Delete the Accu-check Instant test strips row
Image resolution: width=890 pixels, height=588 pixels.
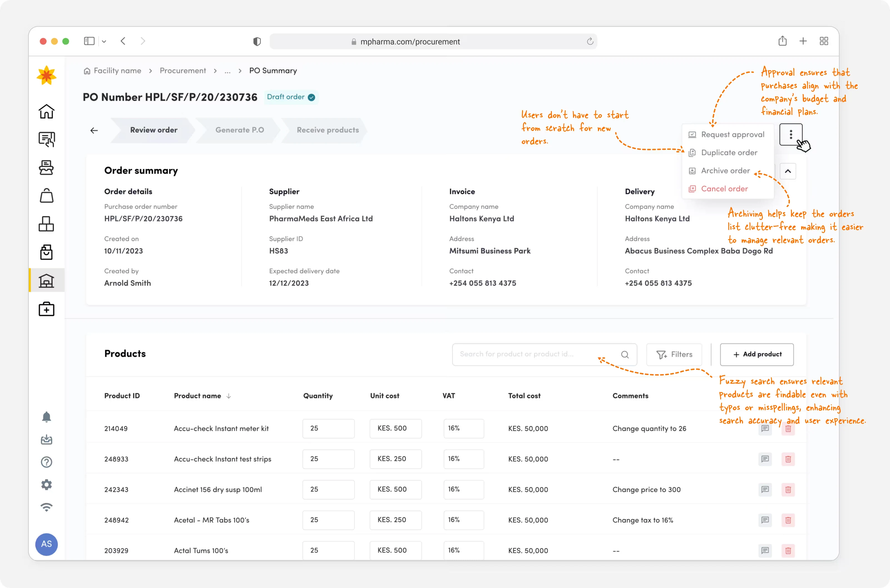[x=788, y=459]
